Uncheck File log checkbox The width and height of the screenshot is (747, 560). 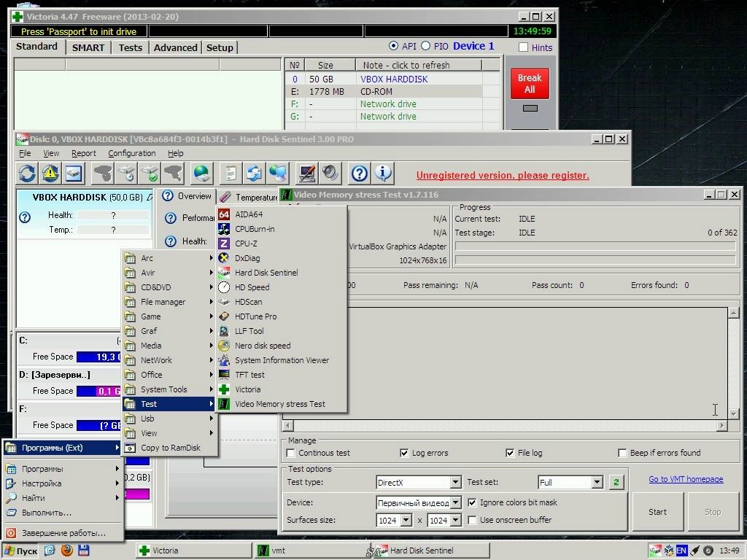tap(510, 453)
